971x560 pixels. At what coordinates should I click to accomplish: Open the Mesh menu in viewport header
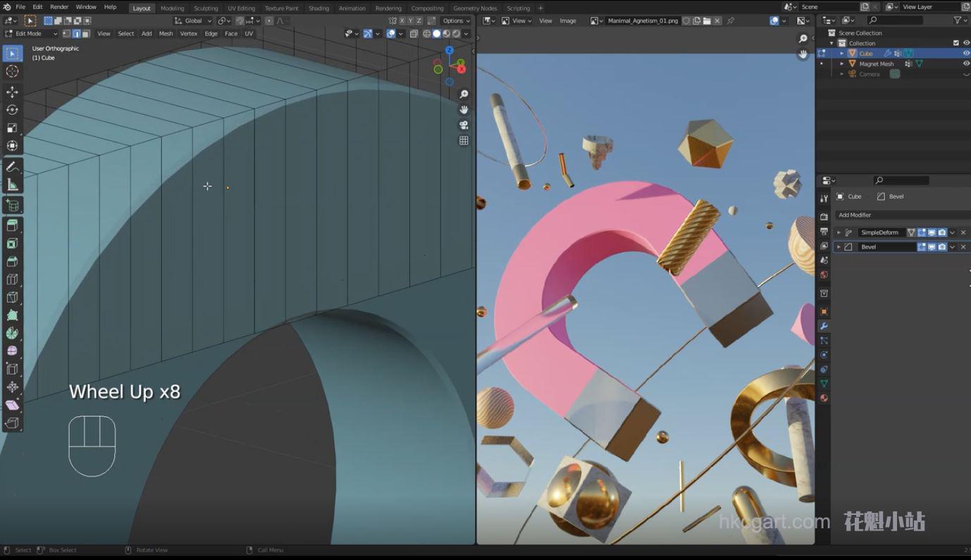tap(166, 33)
